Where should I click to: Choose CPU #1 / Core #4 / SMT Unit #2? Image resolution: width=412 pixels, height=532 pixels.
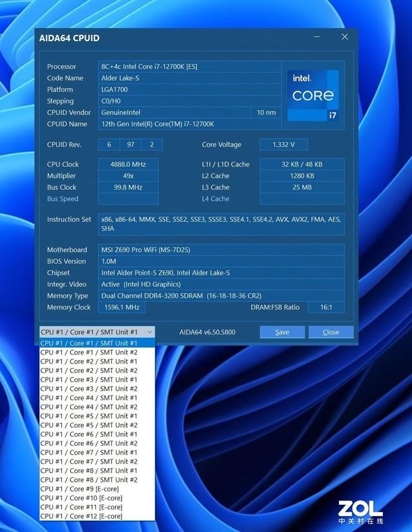tap(97, 407)
